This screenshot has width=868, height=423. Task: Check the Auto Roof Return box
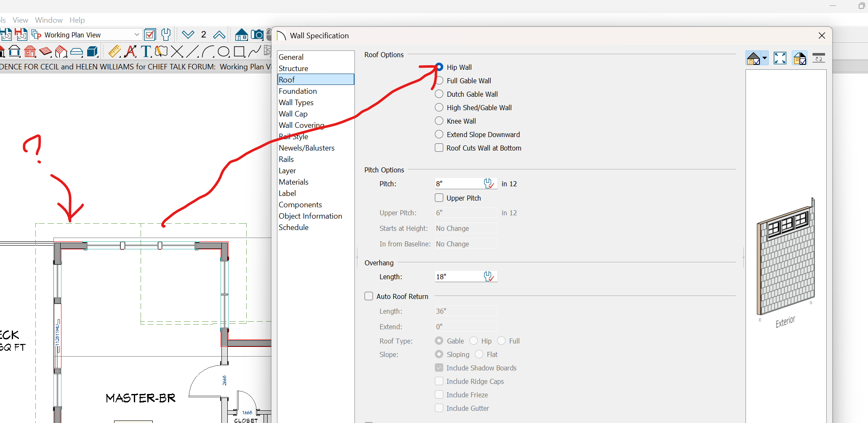(369, 296)
